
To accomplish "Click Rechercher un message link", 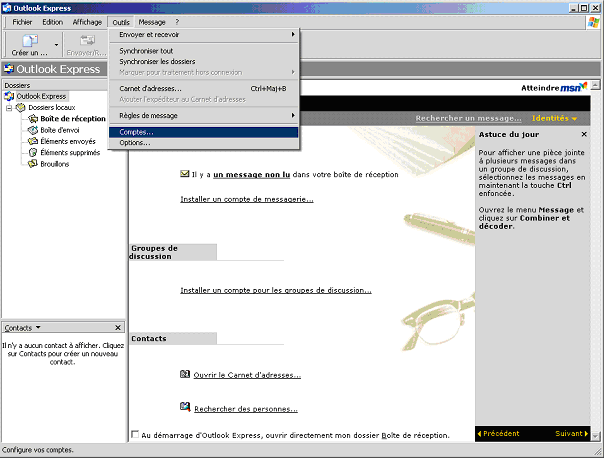I will click(468, 119).
